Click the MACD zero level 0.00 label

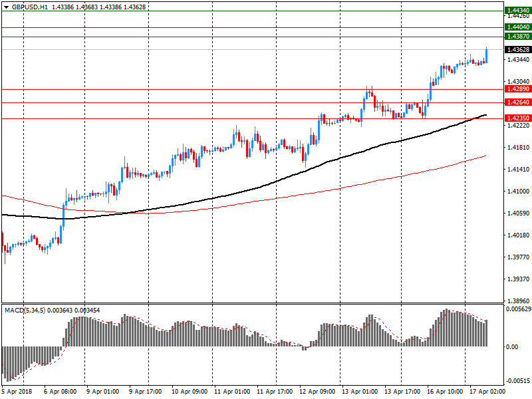point(512,346)
